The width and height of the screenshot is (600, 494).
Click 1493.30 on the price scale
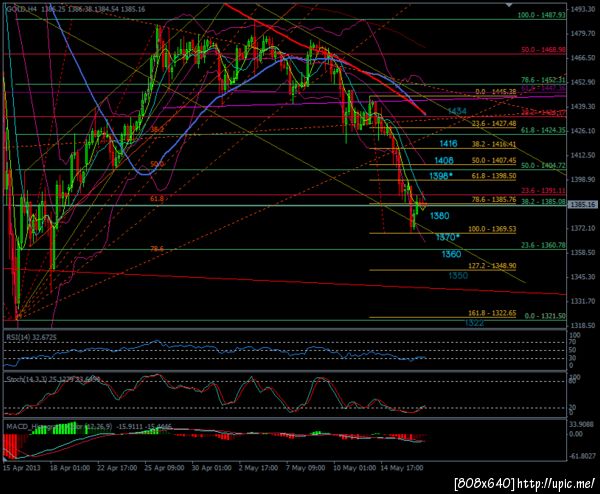(583, 9)
